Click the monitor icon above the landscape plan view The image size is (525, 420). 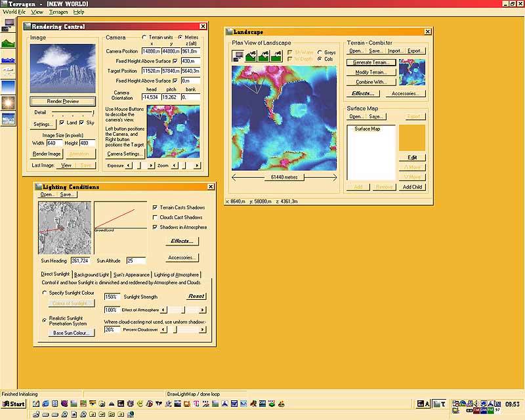(x=238, y=56)
